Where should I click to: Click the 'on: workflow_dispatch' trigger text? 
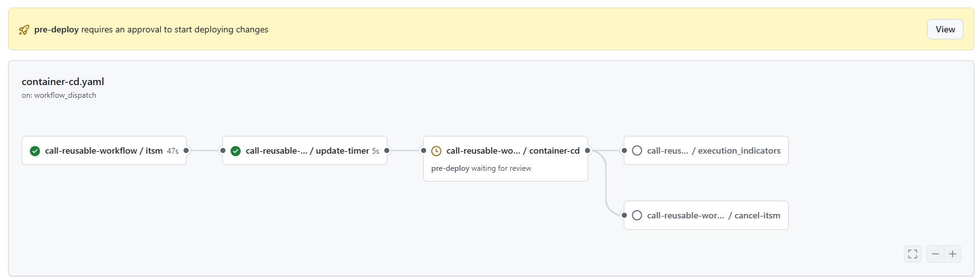[x=58, y=95]
